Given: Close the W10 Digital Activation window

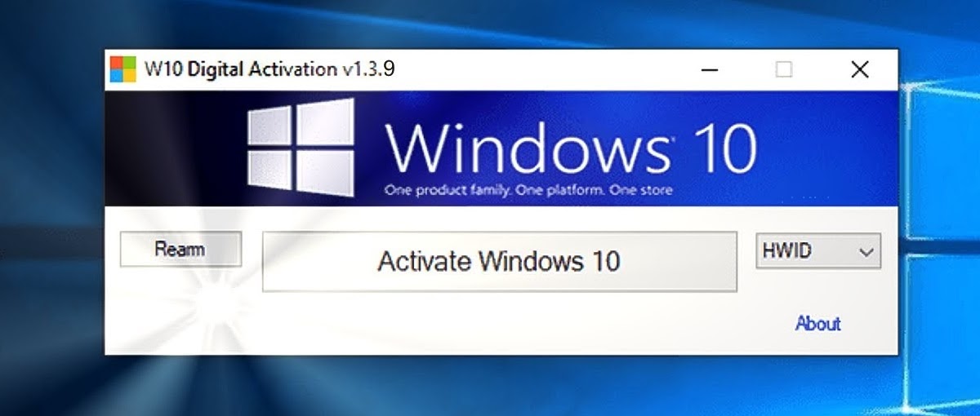Looking at the screenshot, I should [x=860, y=70].
